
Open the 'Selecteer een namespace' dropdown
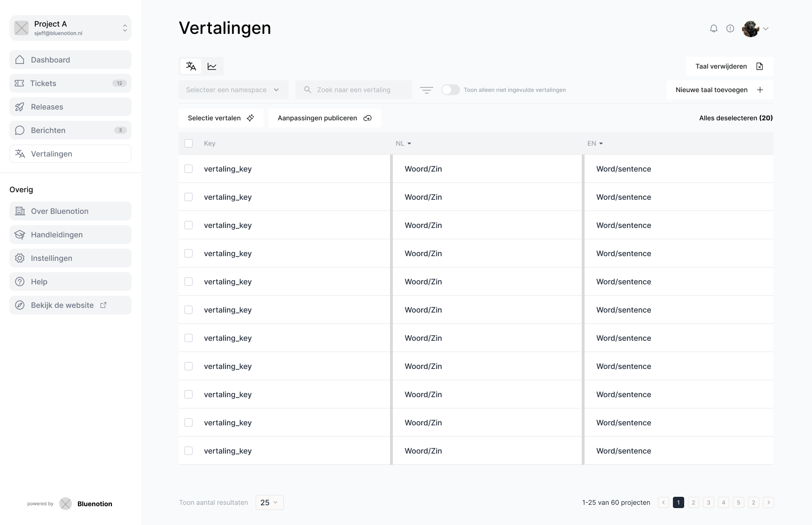(x=233, y=90)
